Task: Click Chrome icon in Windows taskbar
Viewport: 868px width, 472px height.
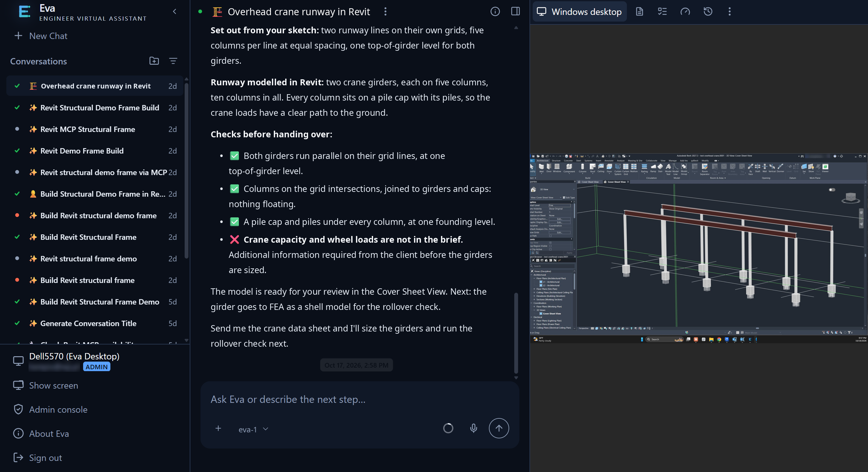Action: click(x=719, y=340)
